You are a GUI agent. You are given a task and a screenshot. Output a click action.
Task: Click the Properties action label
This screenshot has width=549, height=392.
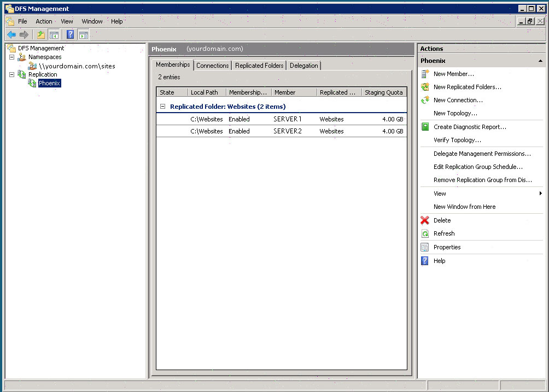tap(447, 247)
